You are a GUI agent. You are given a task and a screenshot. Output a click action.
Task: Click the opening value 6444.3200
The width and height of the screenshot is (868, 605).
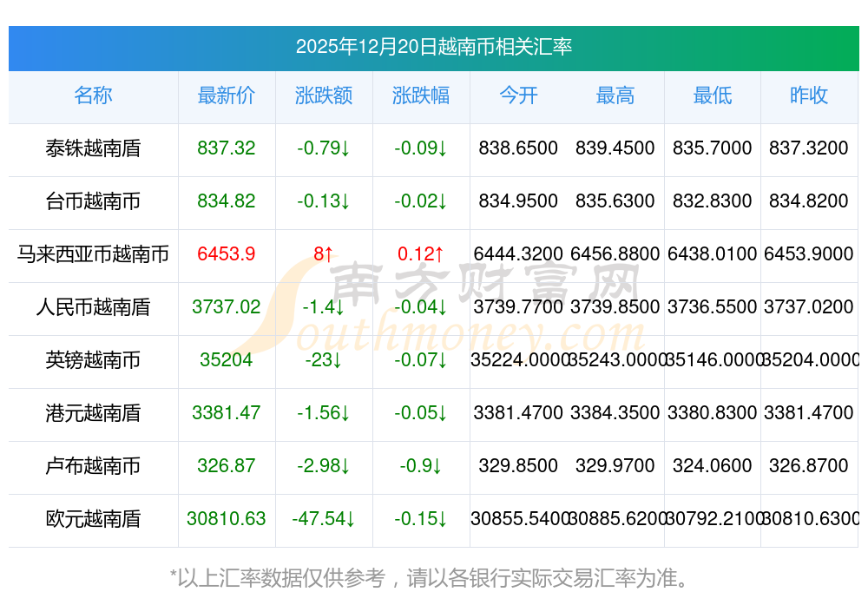[x=518, y=253]
